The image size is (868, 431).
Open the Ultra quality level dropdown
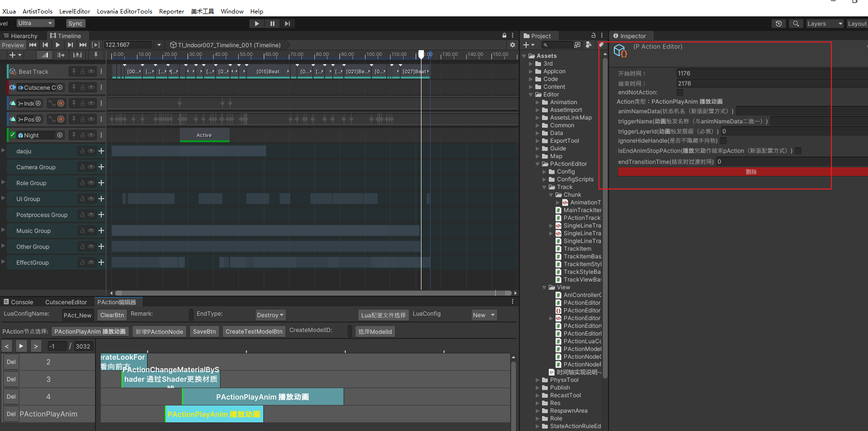click(x=35, y=23)
